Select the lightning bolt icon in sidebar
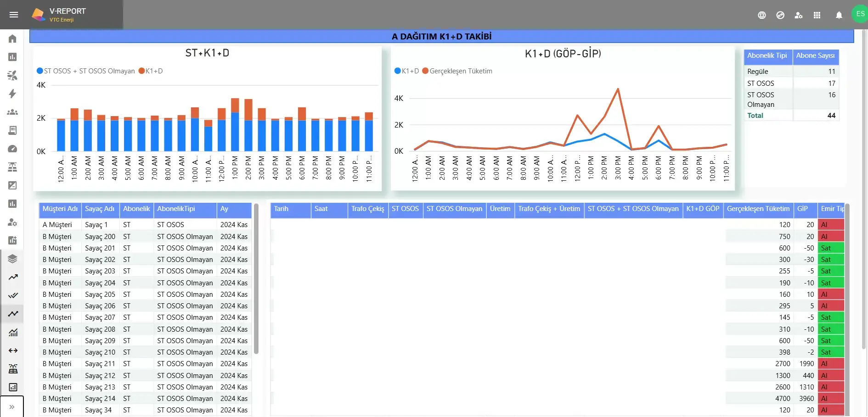 click(x=12, y=94)
